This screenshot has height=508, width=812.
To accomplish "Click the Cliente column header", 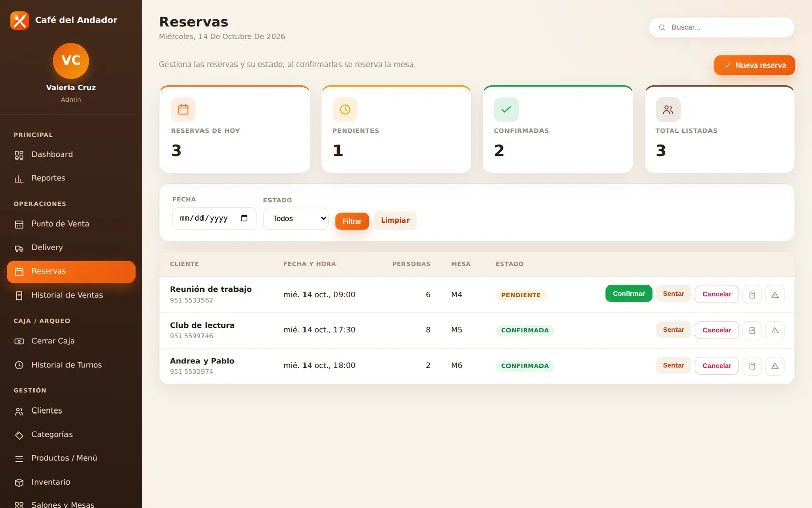I will coord(184,264).
